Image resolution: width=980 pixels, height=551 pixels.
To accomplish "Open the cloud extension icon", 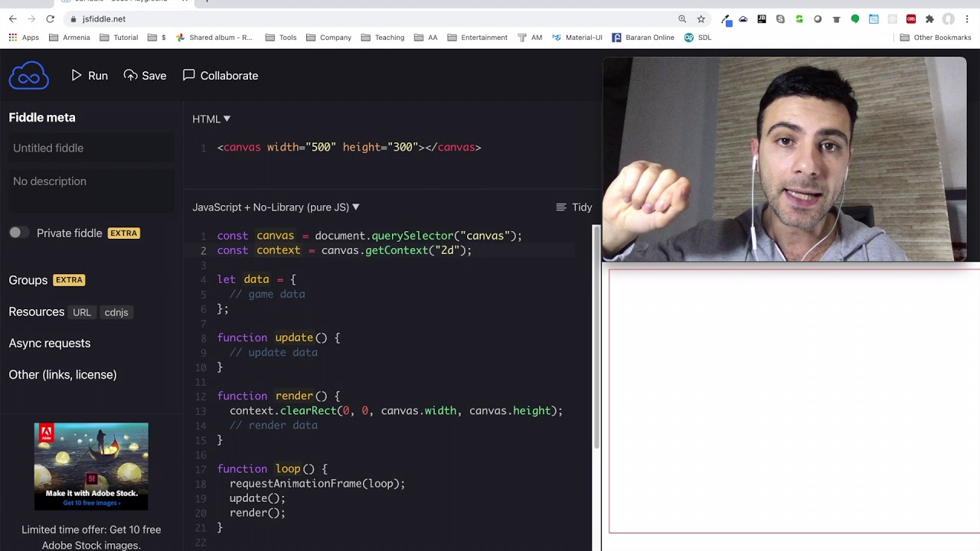I will pyautogui.click(x=743, y=19).
